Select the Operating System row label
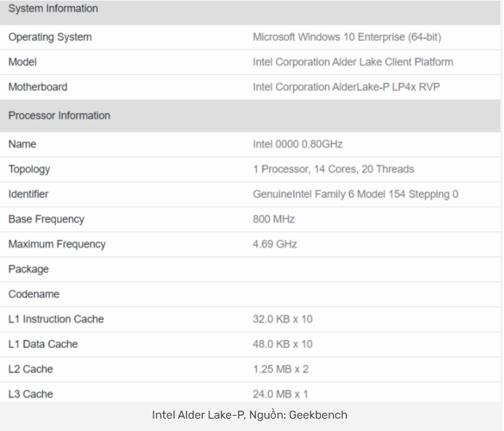 pyautogui.click(x=49, y=37)
